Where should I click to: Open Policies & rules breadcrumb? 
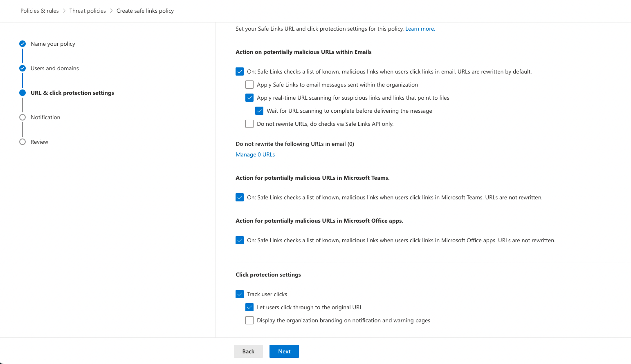[x=40, y=11]
